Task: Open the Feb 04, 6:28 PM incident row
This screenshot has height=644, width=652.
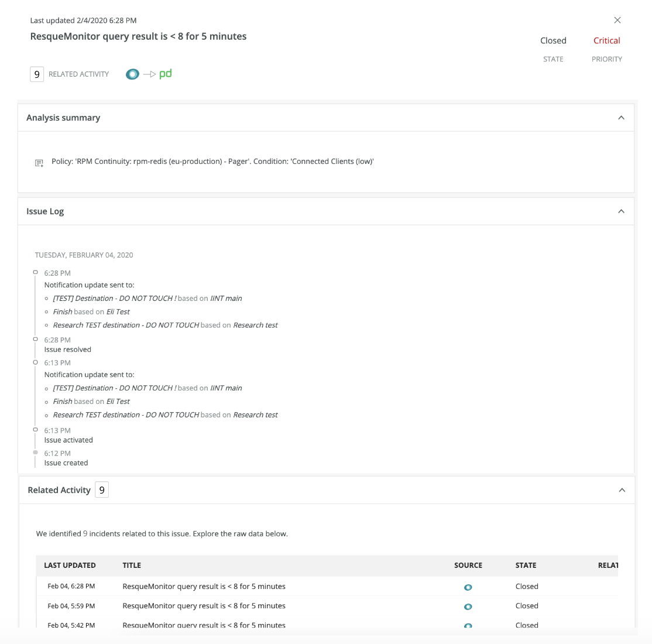Action: (327, 586)
